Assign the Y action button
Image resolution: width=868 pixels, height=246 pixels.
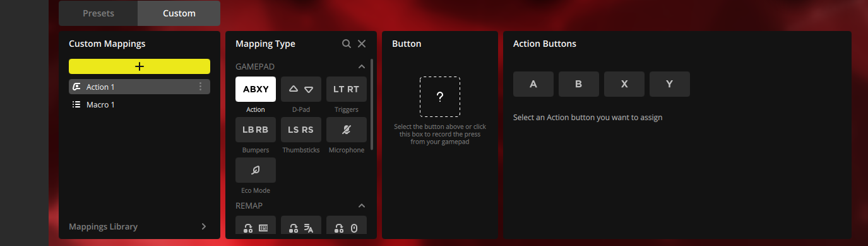pyautogui.click(x=670, y=84)
